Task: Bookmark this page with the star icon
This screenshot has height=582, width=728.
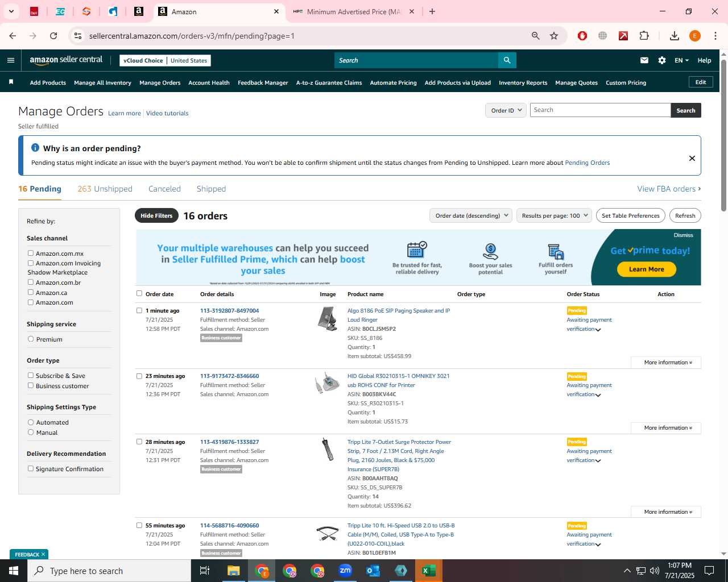Action: 554,36
